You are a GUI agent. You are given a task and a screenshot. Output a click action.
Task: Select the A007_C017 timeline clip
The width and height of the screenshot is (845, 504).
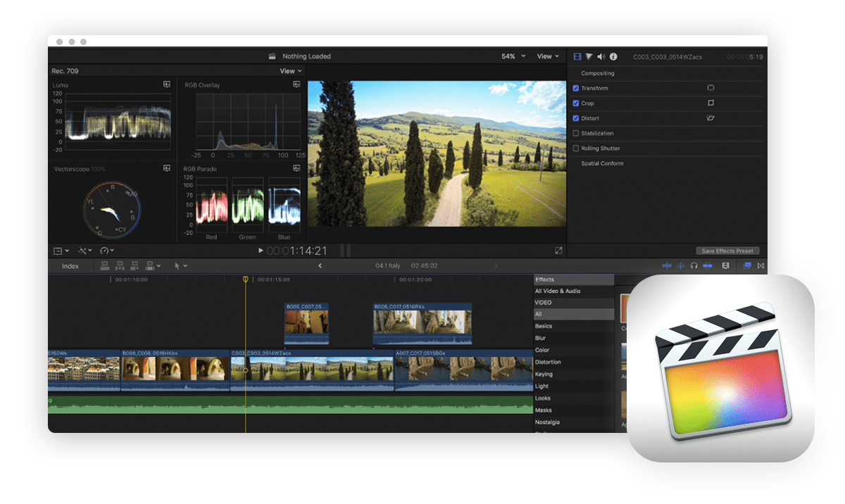[463, 369]
